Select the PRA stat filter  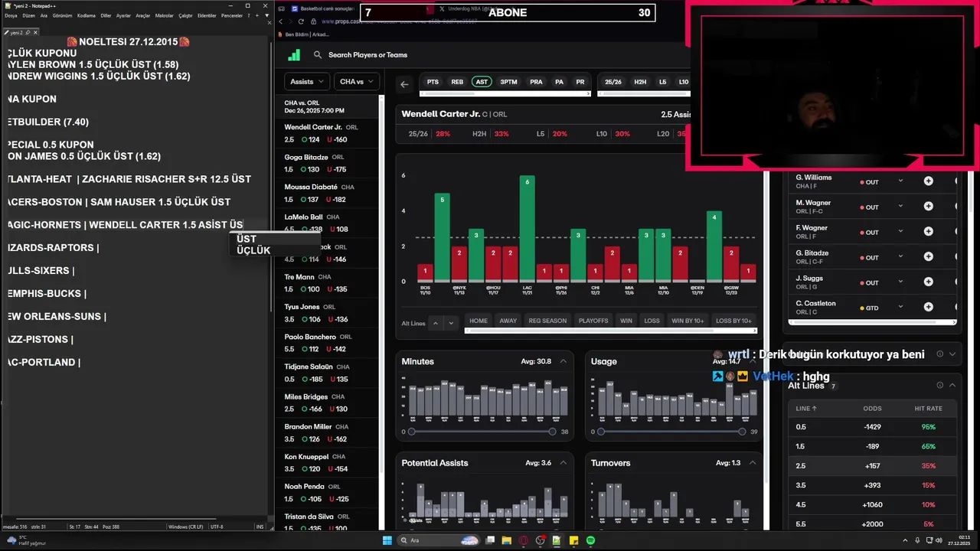click(536, 82)
